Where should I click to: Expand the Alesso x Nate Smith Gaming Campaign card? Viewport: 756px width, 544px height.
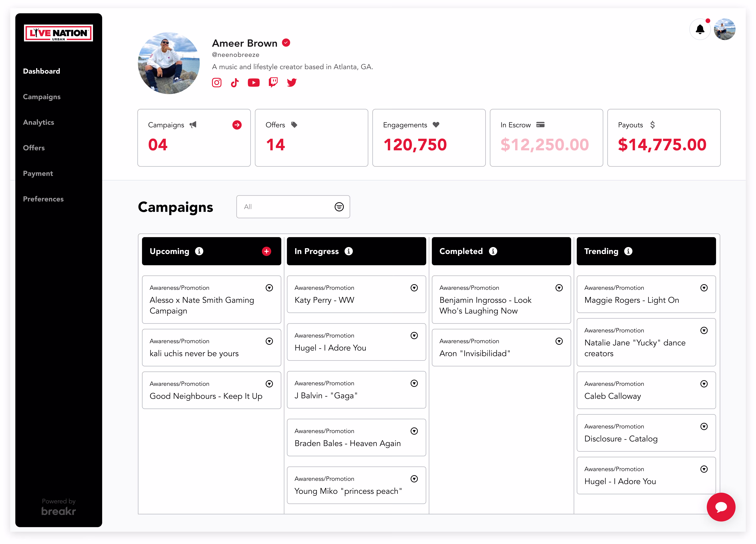[269, 288]
